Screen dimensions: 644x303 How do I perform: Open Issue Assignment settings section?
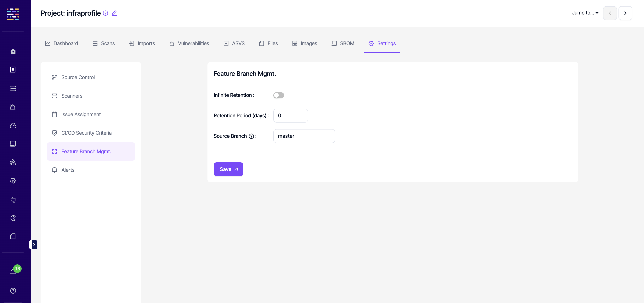click(91, 114)
